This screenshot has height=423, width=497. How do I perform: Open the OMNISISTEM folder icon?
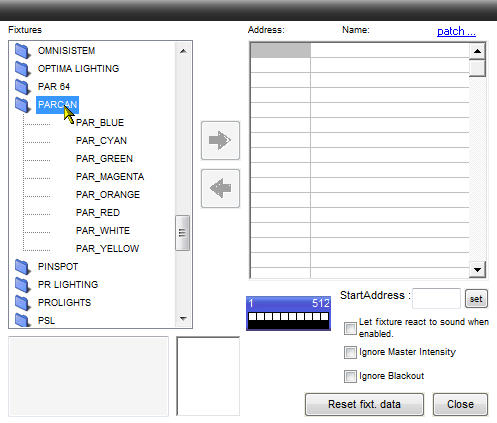tap(22, 51)
